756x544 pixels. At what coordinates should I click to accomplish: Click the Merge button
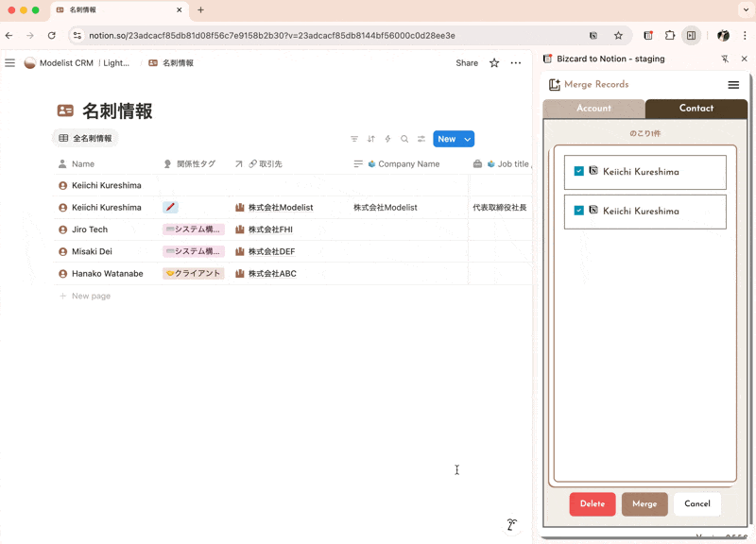644,504
